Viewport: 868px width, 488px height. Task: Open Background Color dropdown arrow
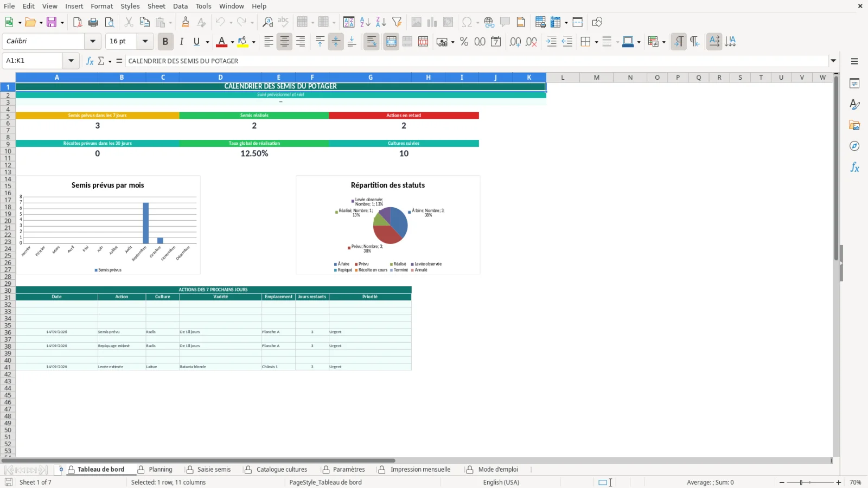coord(253,42)
